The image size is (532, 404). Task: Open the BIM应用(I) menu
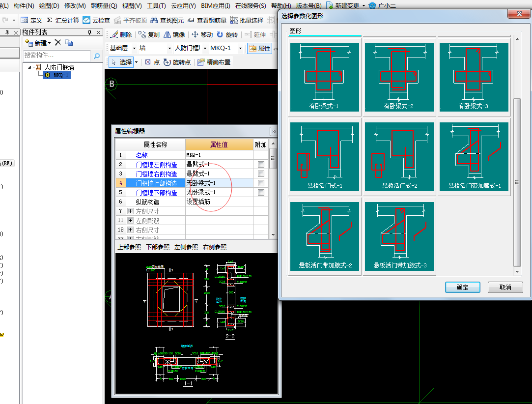216,6
